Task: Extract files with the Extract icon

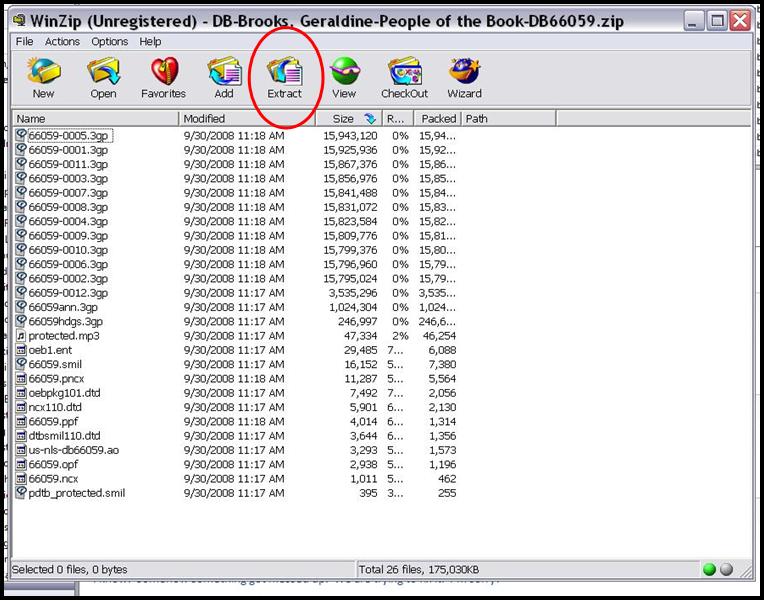Action: coord(284,71)
